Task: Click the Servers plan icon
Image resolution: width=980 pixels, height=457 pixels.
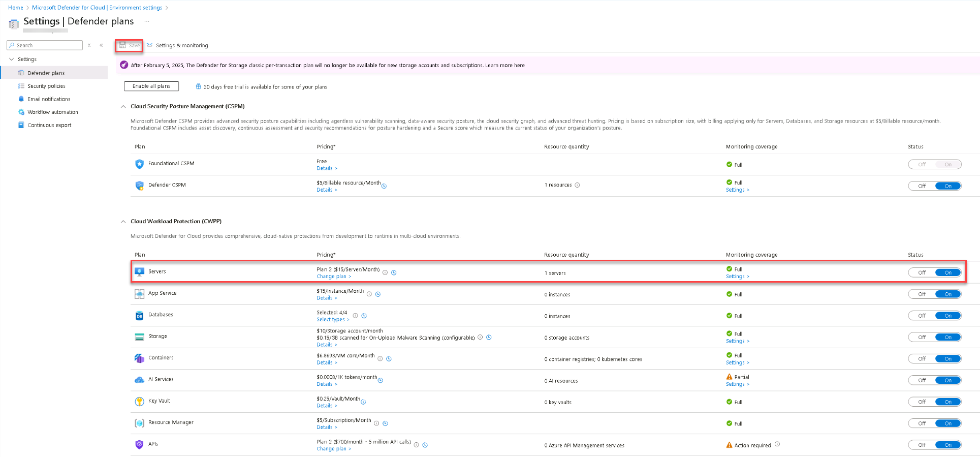Action: tap(139, 271)
